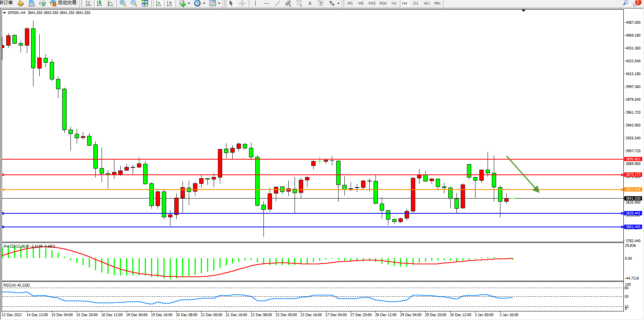Screen dimensions: 644x320
Task: Select the Text label 'A' tool
Action: pos(310,4)
